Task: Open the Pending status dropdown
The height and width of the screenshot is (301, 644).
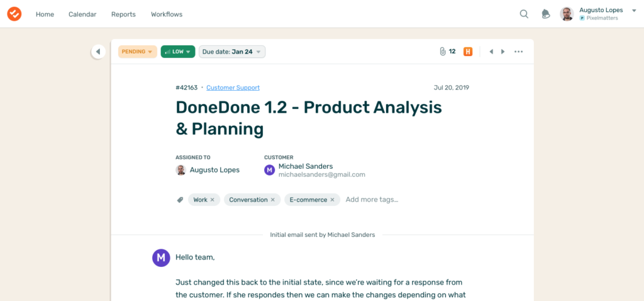Action: pyautogui.click(x=137, y=52)
